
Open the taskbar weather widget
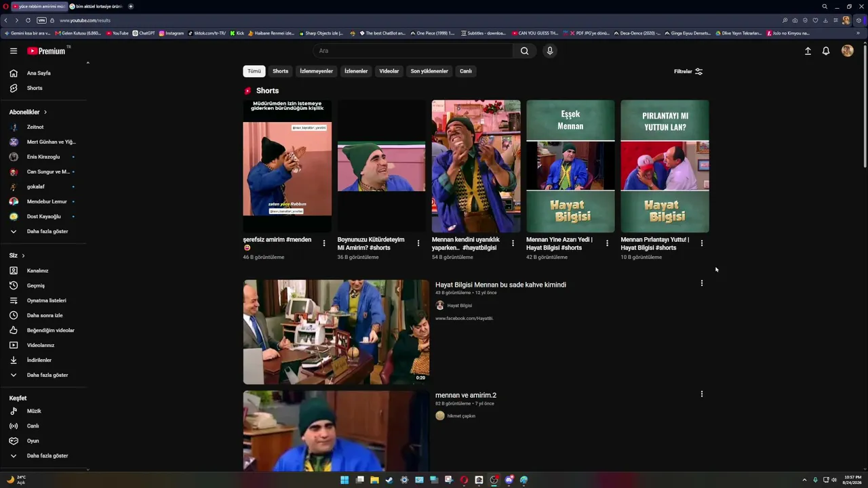[17, 480]
